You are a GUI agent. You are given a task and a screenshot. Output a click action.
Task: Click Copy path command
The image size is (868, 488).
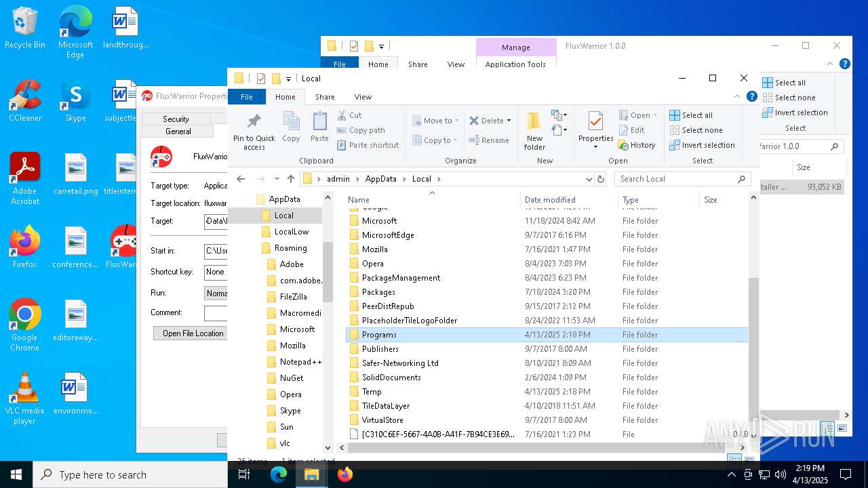[x=361, y=130]
